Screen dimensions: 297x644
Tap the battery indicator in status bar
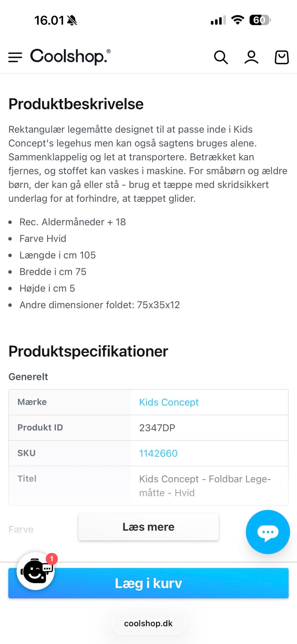tap(260, 20)
